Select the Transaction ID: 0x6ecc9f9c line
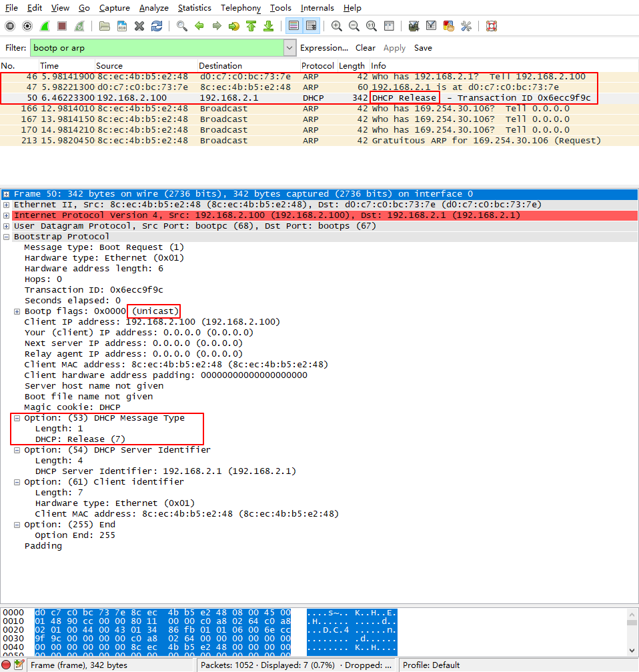Image resolution: width=639 pixels, height=672 pixels. pyautogui.click(x=94, y=290)
